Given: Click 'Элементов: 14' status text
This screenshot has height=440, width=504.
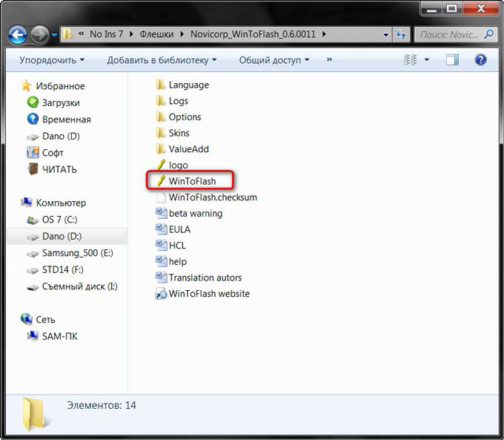Looking at the screenshot, I should (102, 405).
